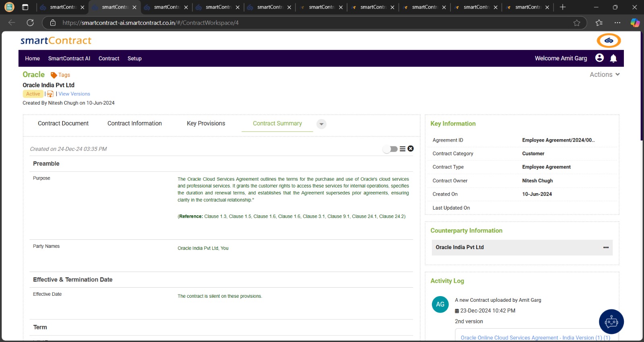The width and height of the screenshot is (644, 342).
Task: Click the Created on 24-Dec-24 03:35 PM text
Action: [68, 149]
